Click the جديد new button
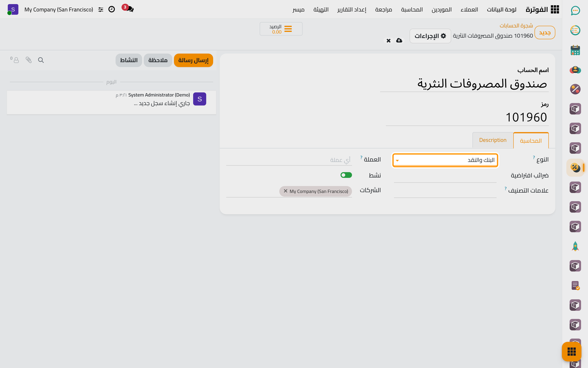 coord(545,33)
